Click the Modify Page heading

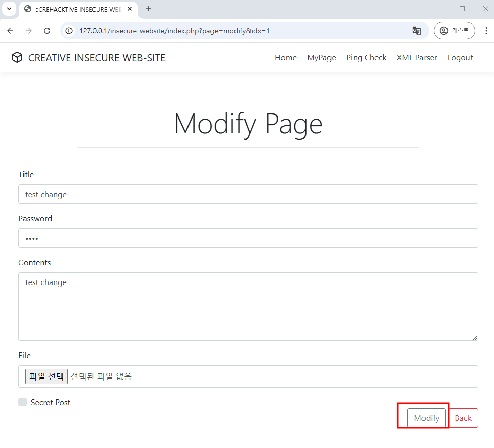coord(248,124)
